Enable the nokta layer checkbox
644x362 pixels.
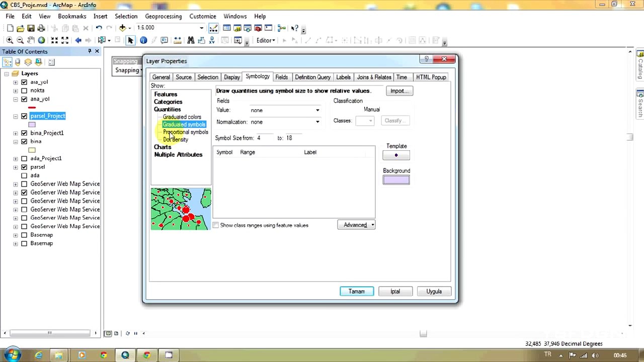(x=24, y=90)
